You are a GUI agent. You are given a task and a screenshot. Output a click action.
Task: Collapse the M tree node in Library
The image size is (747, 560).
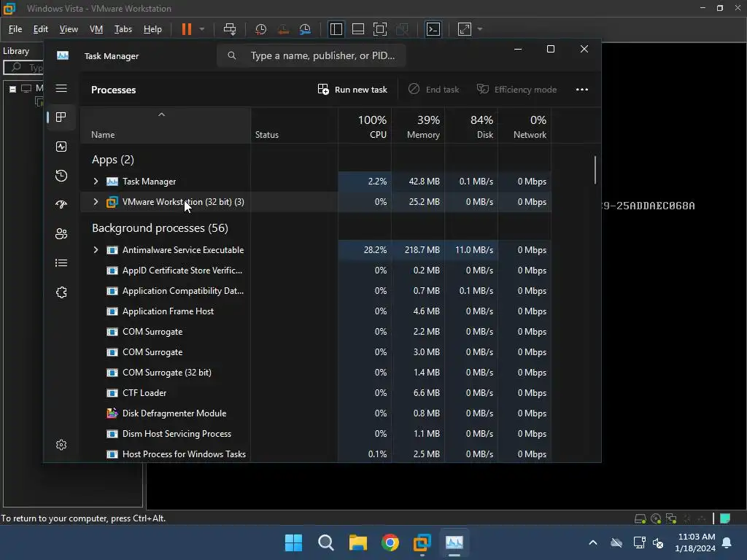[13, 88]
